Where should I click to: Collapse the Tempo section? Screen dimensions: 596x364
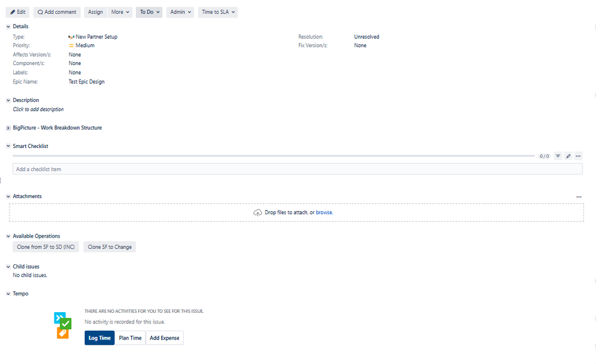(8, 294)
